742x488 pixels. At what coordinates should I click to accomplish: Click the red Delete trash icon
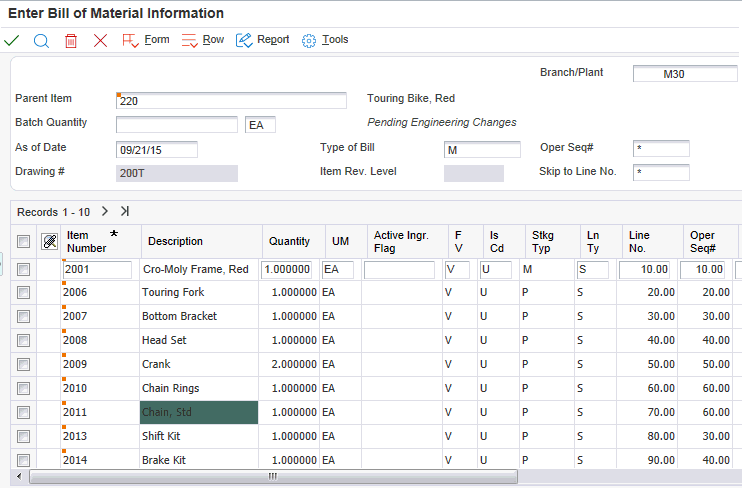[x=71, y=41]
